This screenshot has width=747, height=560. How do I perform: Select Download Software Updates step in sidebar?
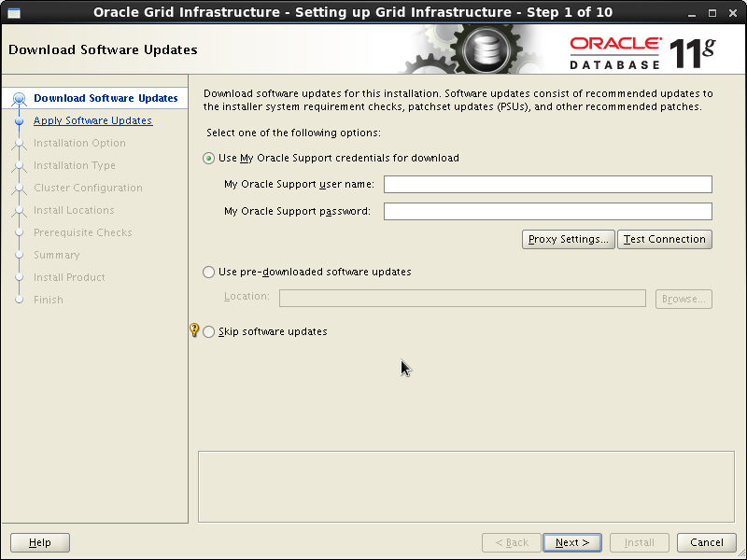click(106, 98)
